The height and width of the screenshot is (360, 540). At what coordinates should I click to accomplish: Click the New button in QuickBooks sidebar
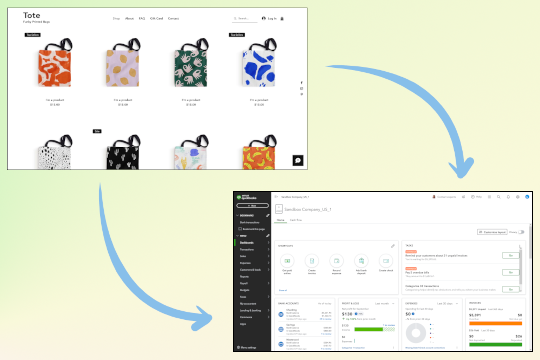[x=252, y=206]
